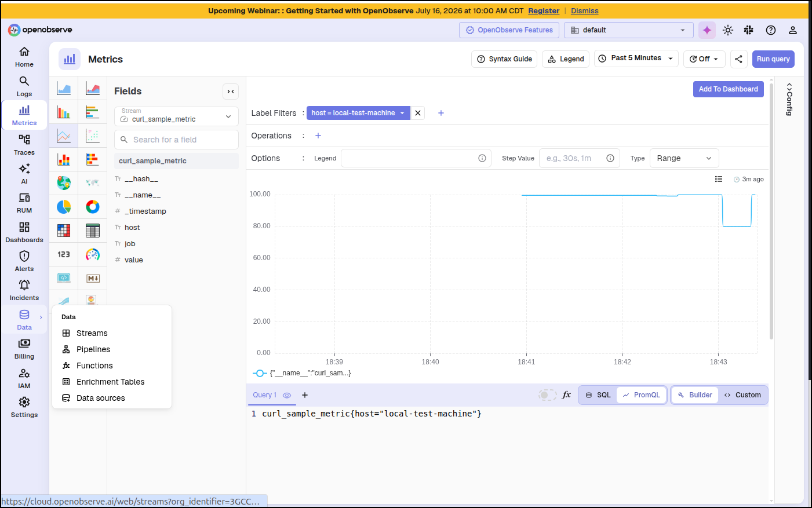Toggle the switch beside the fx icon
The height and width of the screenshot is (508, 812).
pos(547,395)
